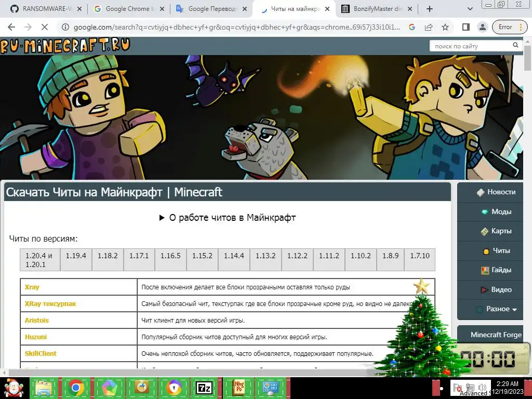Click the Error update button
This screenshot has width=532, height=399.
(x=510, y=27)
